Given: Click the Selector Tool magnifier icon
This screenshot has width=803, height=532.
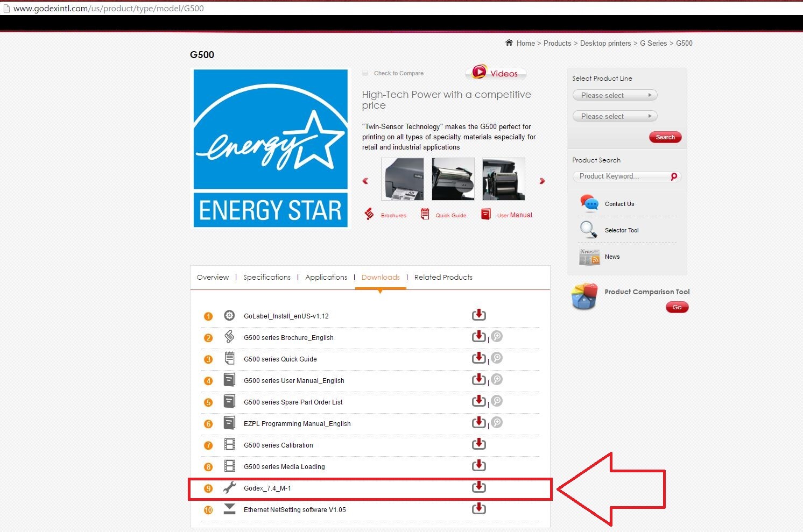Looking at the screenshot, I should coord(588,230).
